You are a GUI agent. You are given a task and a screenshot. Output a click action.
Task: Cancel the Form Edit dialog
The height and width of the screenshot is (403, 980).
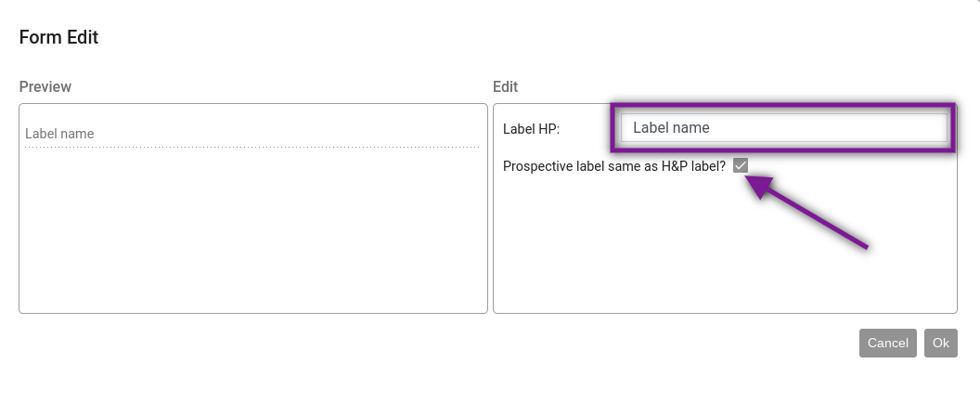887,343
